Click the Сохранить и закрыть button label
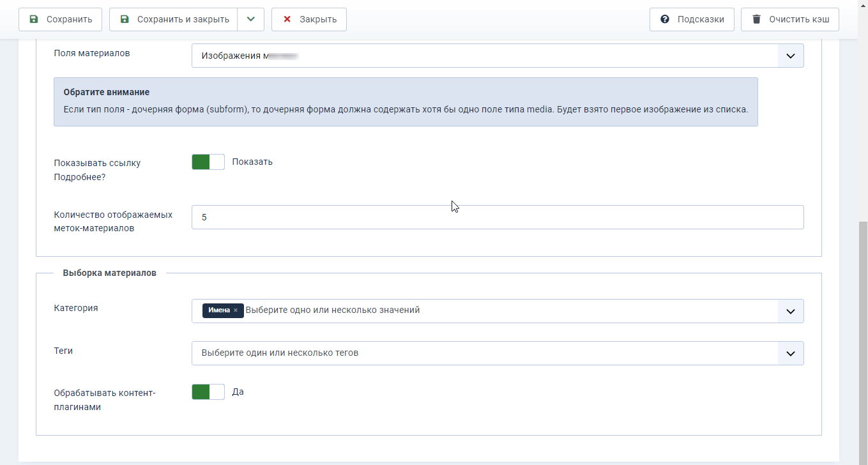 (x=183, y=19)
